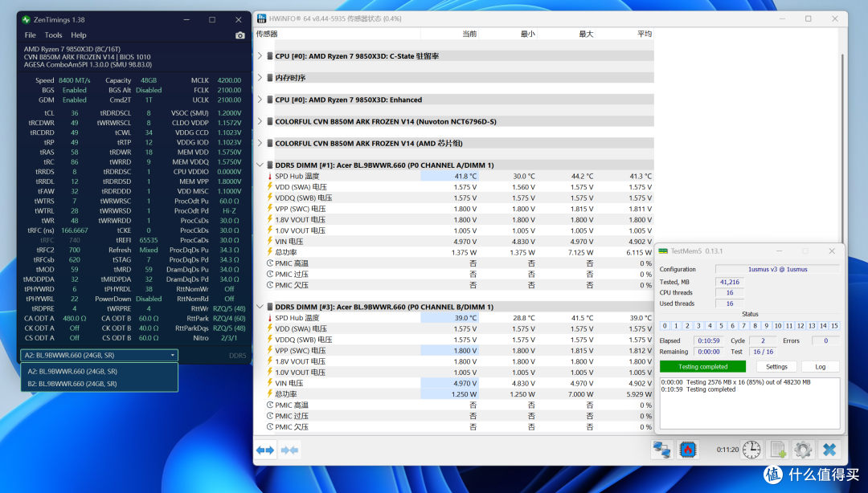
Task: Click the red chip fan control icon
Action: (x=687, y=450)
